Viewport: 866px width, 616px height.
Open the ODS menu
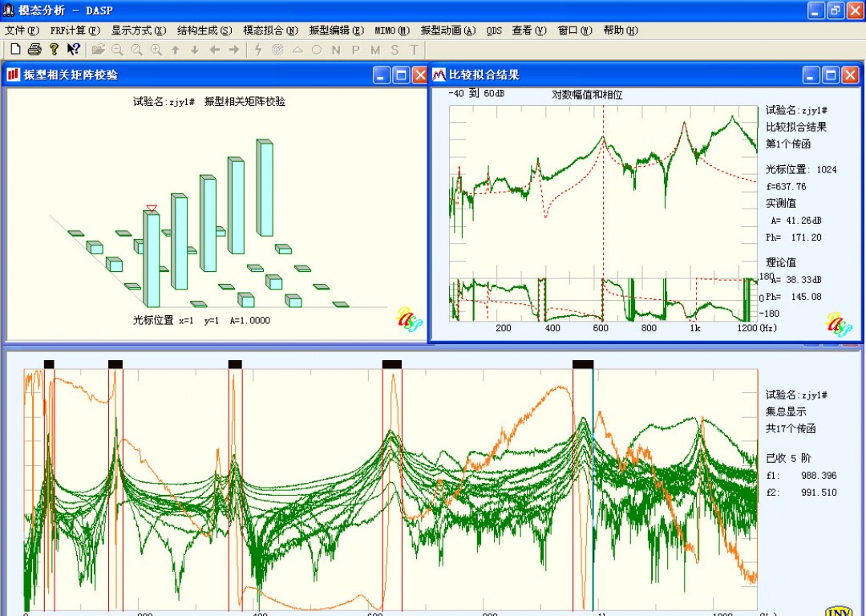[x=494, y=30]
